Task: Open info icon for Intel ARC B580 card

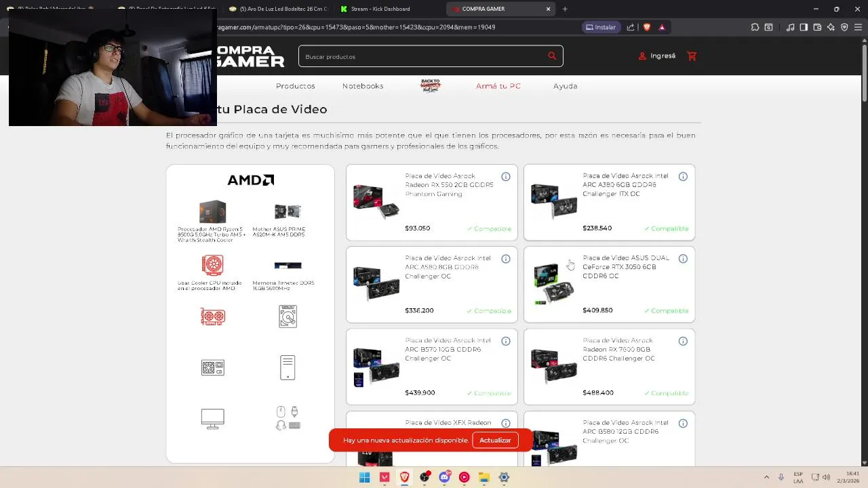Action: pos(683,424)
